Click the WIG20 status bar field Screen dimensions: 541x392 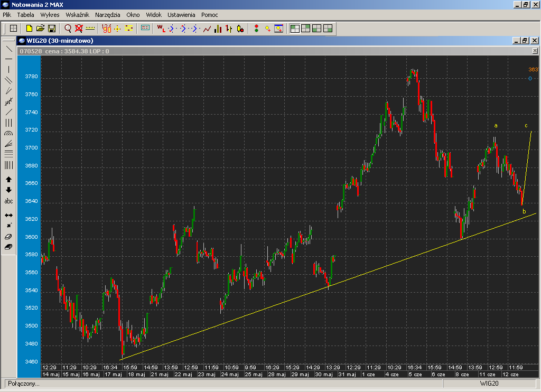coord(489,384)
